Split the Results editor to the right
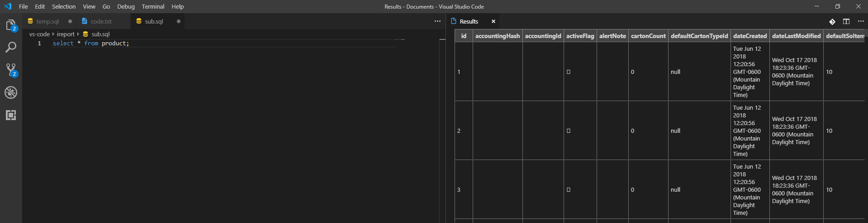Image resolution: width=868 pixels, height=223 pixels. (846, 21)
